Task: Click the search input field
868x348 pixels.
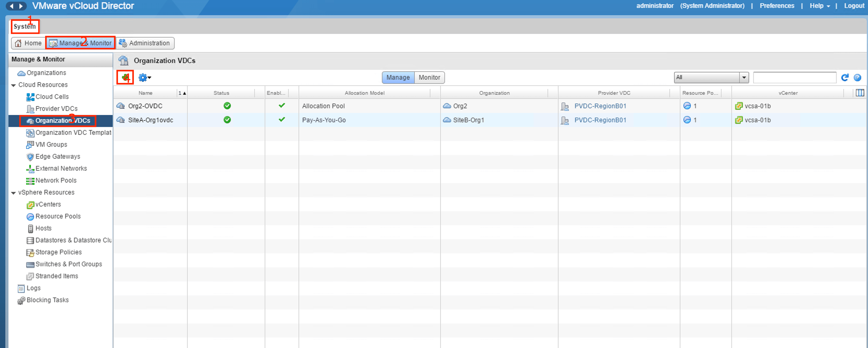Action: [x=794, y=78]
